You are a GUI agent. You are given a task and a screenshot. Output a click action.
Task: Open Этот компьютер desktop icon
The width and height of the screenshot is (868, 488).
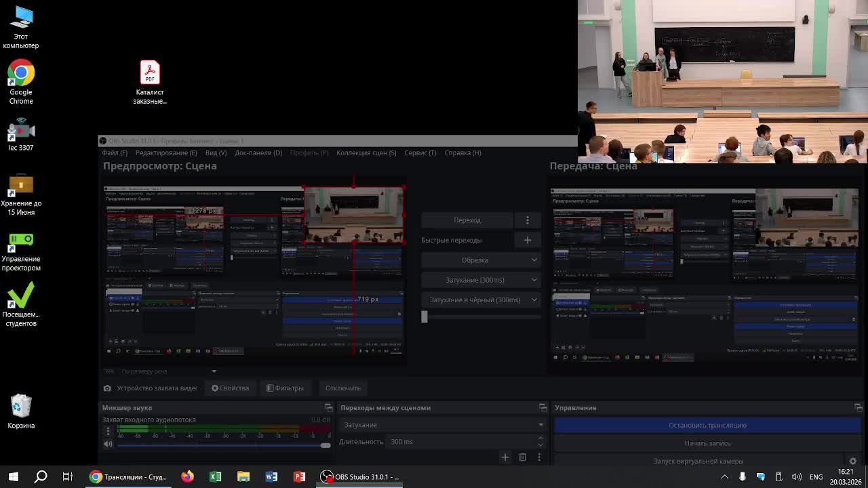(x=21, y=28)
